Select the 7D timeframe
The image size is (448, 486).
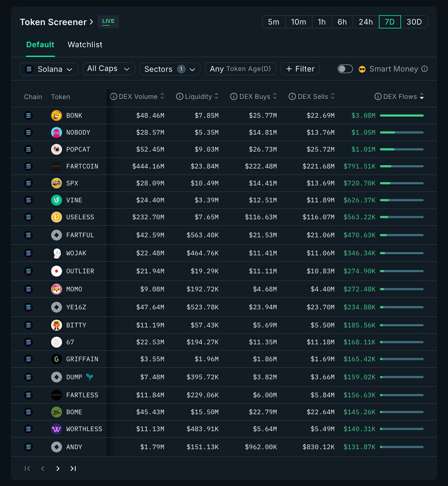[x=390, y=22]
